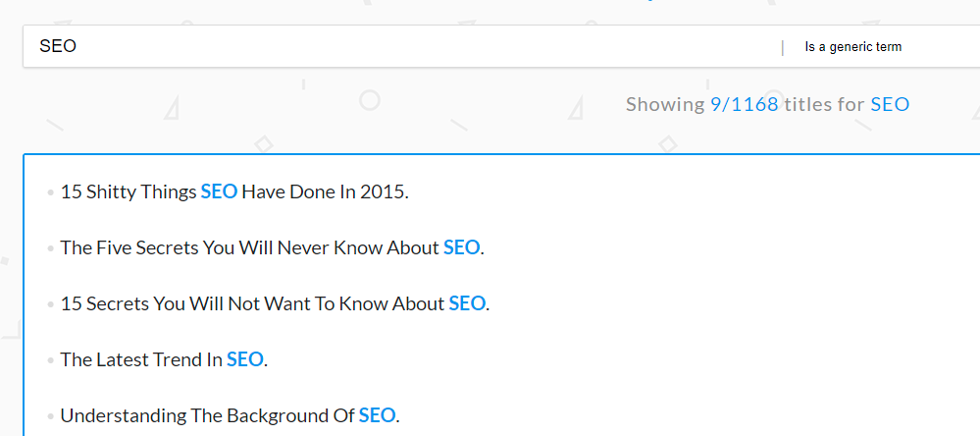The height and width of the screenshot is (436, 980).
Task: Click bullet before '15 Secrets You Will Not' title
Action: (x=50, y=305)
